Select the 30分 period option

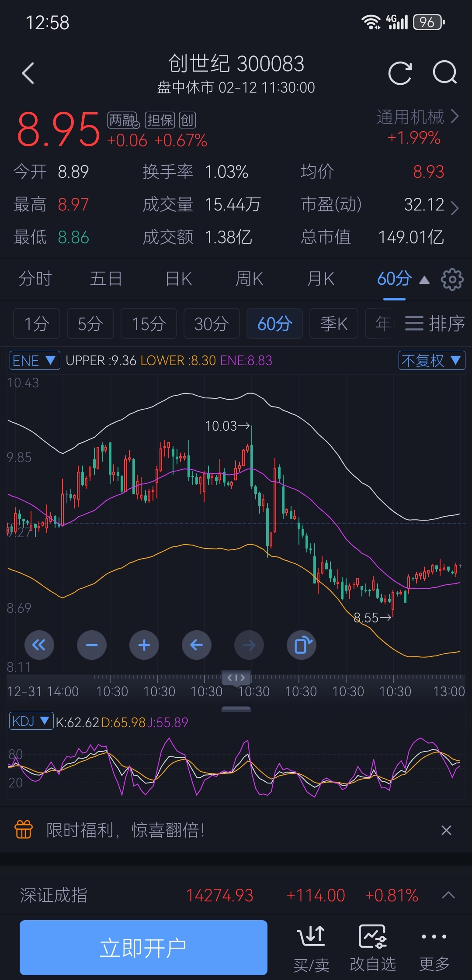pyautogui.click(x=212, y=324)
